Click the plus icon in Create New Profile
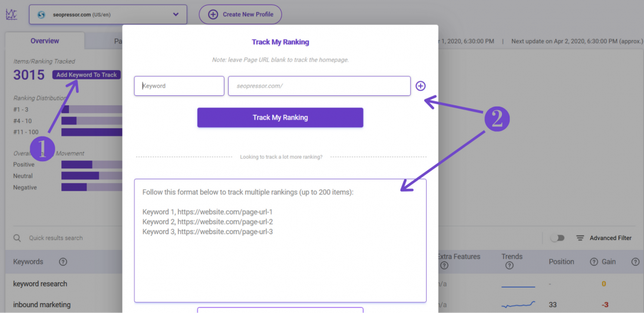Screen dimensions: 644x313 pyautogui.click(x=213, y=14)
